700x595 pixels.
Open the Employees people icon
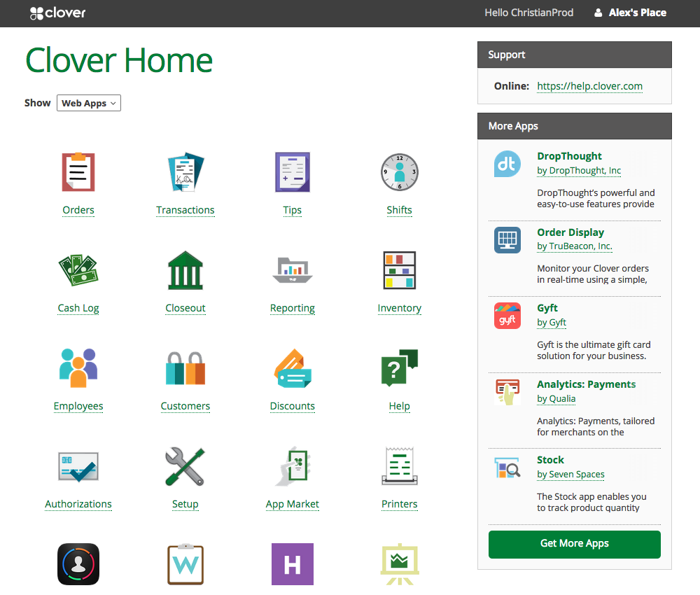78,368
